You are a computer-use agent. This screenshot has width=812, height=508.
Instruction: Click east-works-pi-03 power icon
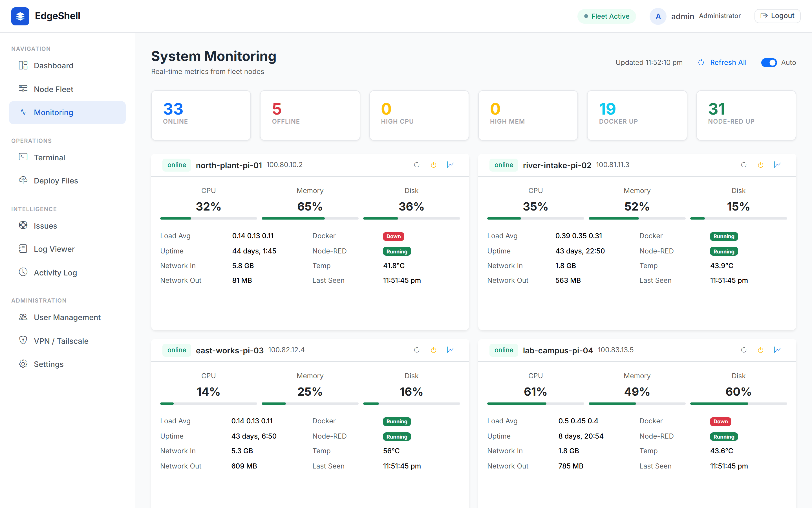pos(434,350)
